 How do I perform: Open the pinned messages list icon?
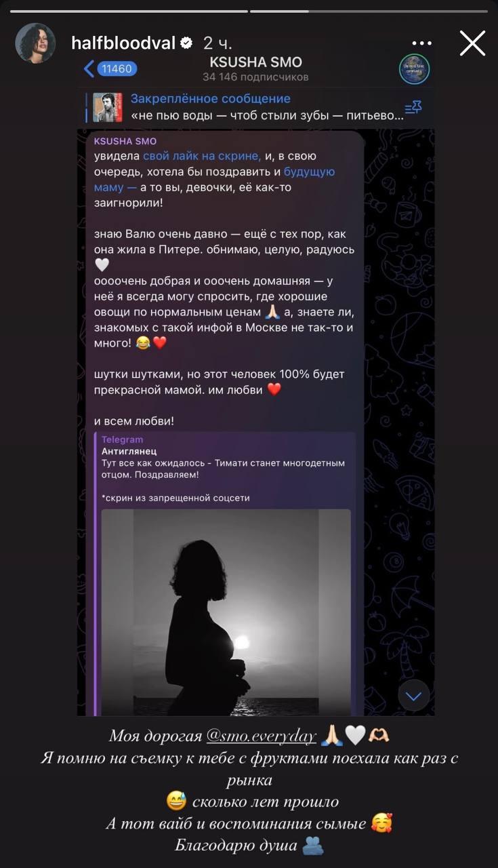[x=413, y=108]
